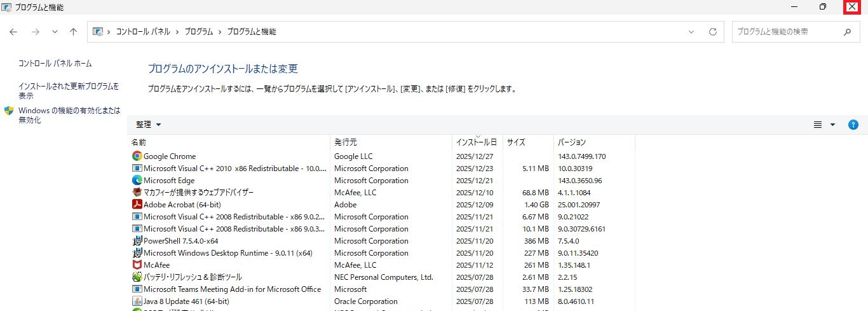Open the 整理 dropdown menu

click(x=149, y=125)
